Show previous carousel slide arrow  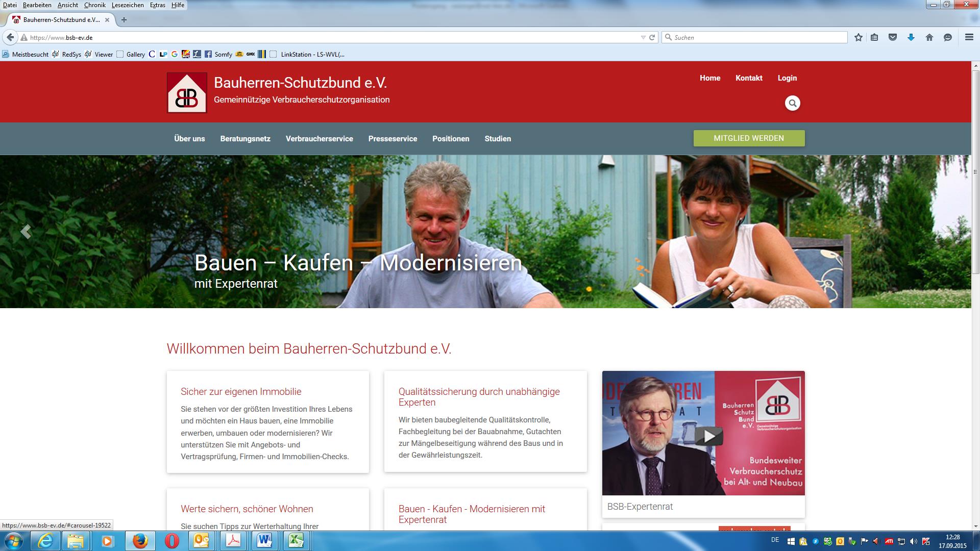[x=26, y=232]
